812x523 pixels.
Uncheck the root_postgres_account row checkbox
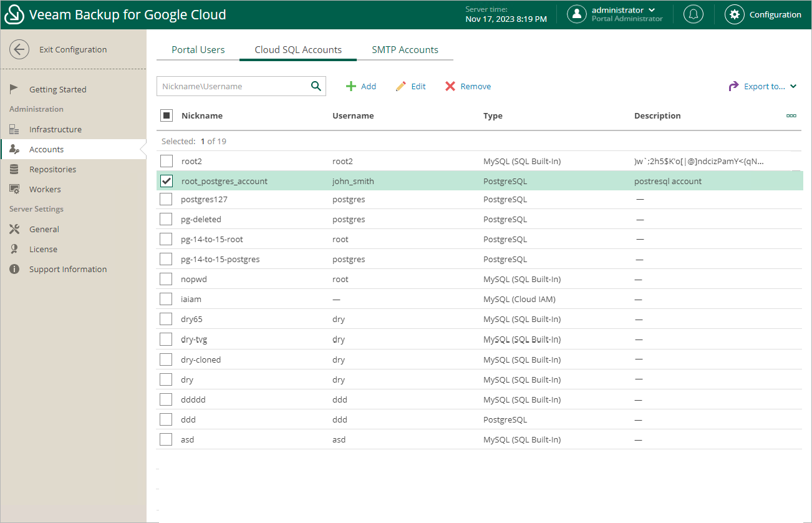[x=167, y=181]
